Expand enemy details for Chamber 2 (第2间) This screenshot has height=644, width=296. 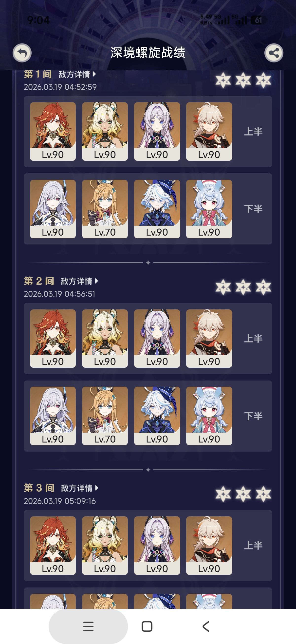(79, 281)
